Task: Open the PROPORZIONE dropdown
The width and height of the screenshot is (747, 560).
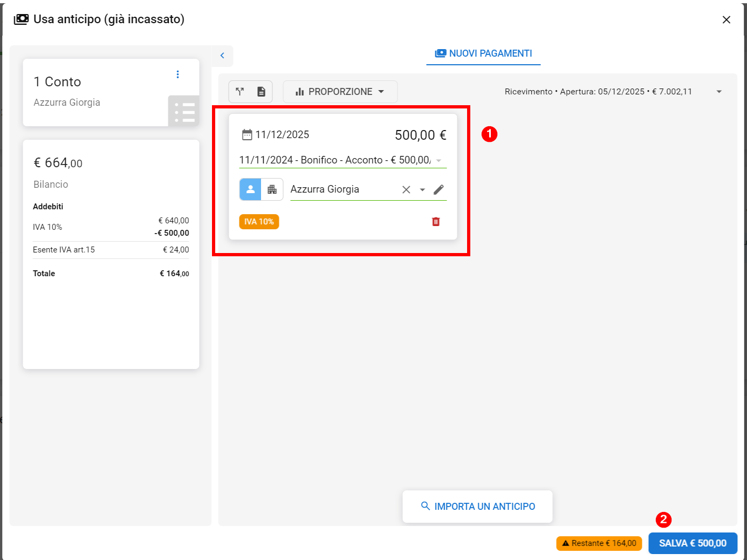Action: 340,92
